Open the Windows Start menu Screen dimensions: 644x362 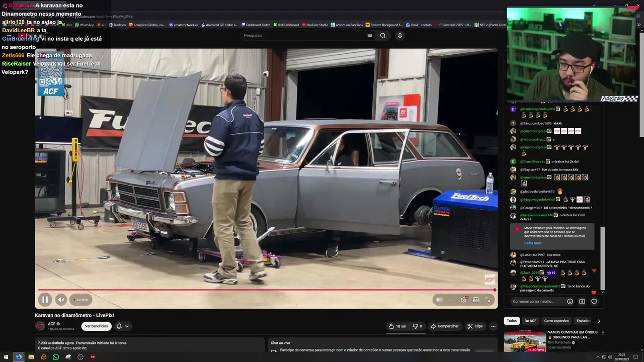click(x=7, y=357)
